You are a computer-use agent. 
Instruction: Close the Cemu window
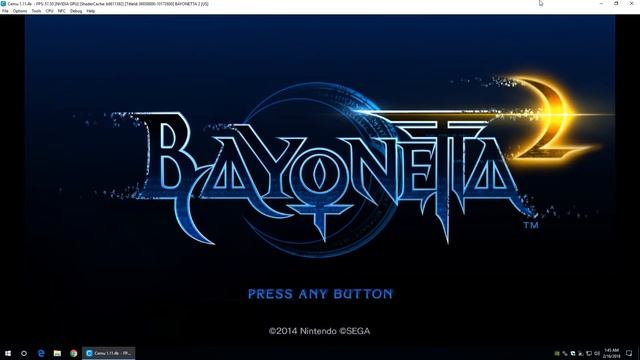pyautogui.click(x=631, y=4)
